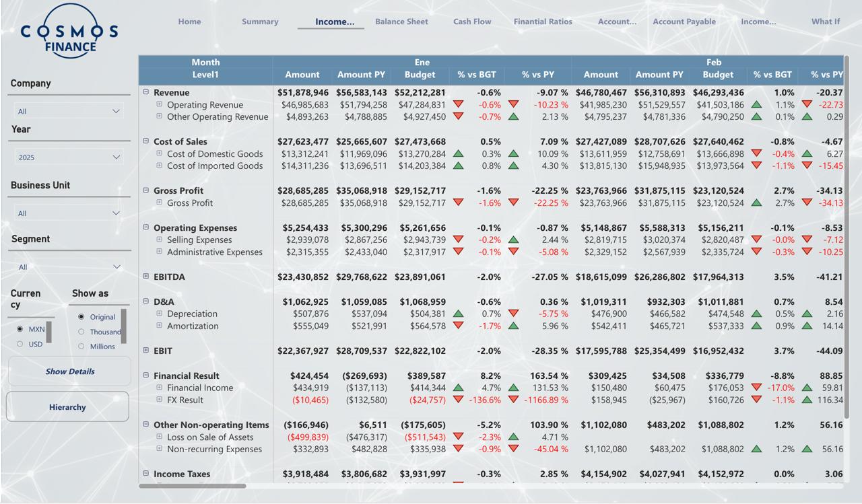Screen dimensions: 862x504
Task: Open the Cash Flow tab
Action: (x=472, y=22)
